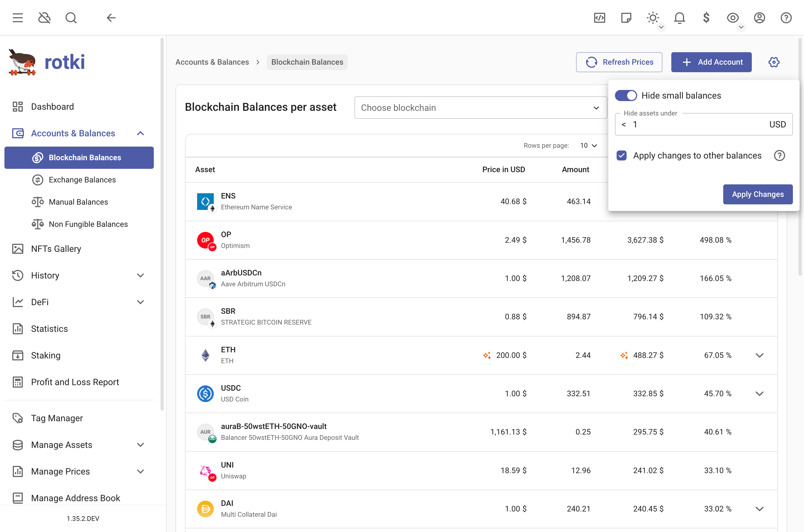The image size is (804, 532).
Task: Click the Hide assets under input field
Action: coord(704,124)
